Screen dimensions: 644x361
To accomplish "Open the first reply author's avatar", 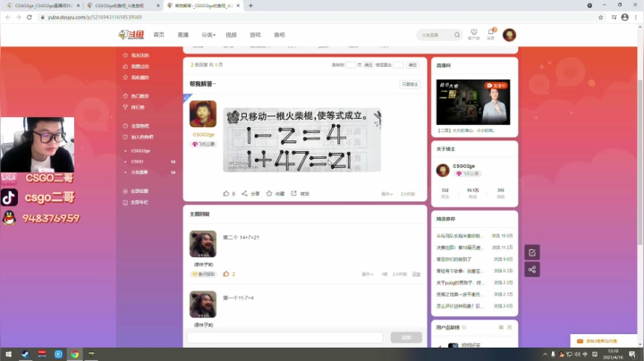I will 203,244.
